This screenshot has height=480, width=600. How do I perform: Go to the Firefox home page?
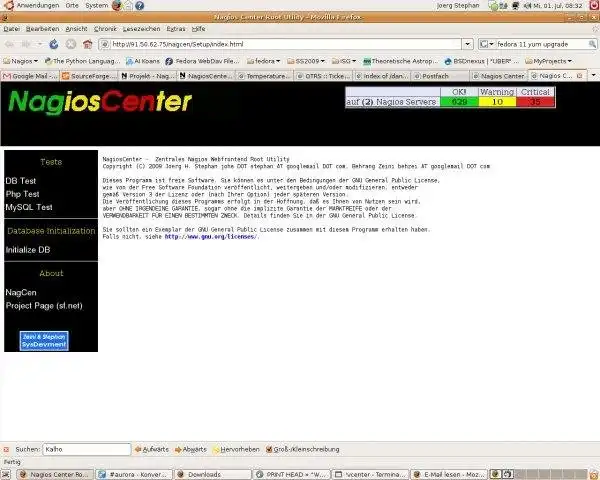click(x=88, y=44)
